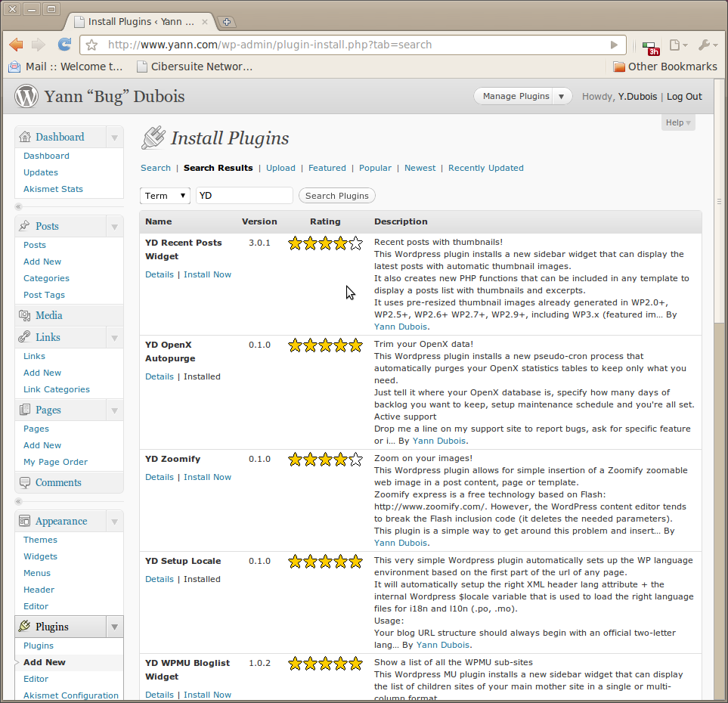Open the Y.Dubois profile link
This screenshot has height=703, width=728.
637,97
